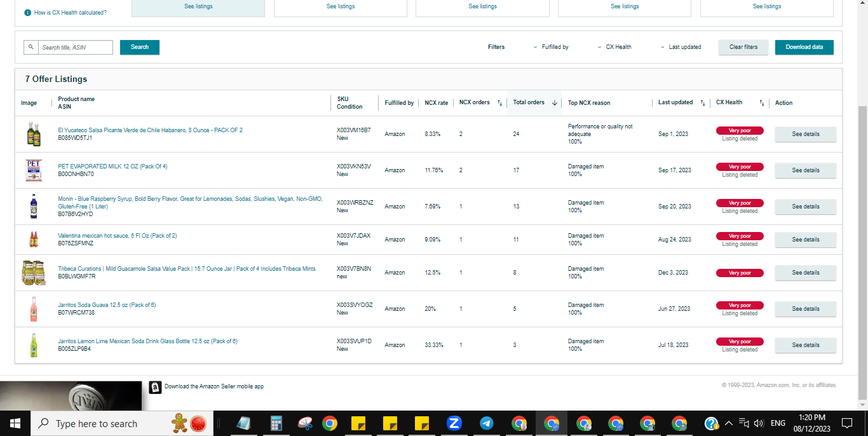
Task: Click the magnifier icon in the search box
Action: (31, 47)
